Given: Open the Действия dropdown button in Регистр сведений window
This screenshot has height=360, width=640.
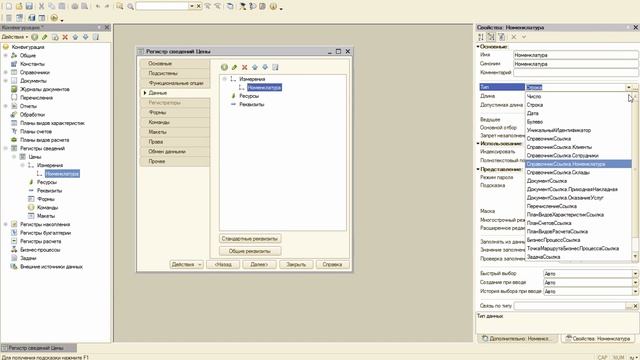Looking at the screenshot, I should pyautogui.click(x=187, y=264).
